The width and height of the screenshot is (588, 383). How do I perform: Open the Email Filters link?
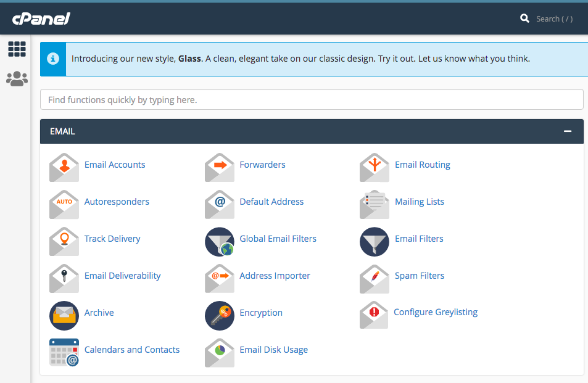419,239
